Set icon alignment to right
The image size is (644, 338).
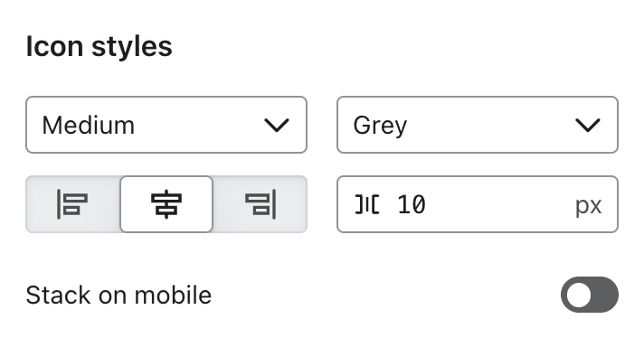[260, 204]
